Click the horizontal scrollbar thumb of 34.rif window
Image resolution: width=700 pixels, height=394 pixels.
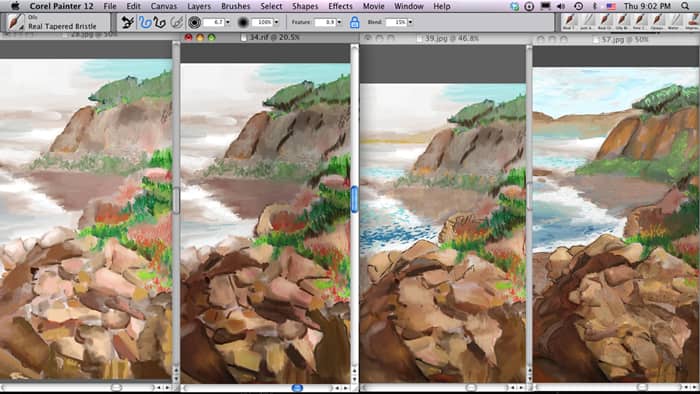pyautogui.click(x=297, y=388)
